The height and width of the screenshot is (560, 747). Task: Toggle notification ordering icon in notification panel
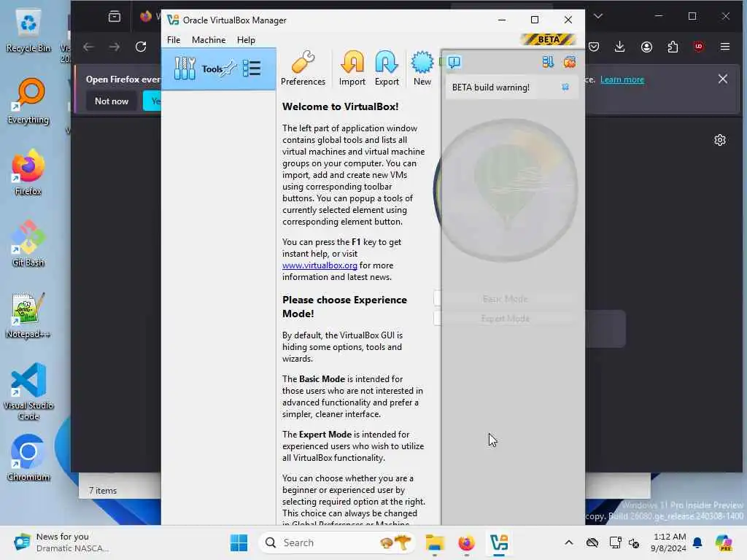[548, 62]
